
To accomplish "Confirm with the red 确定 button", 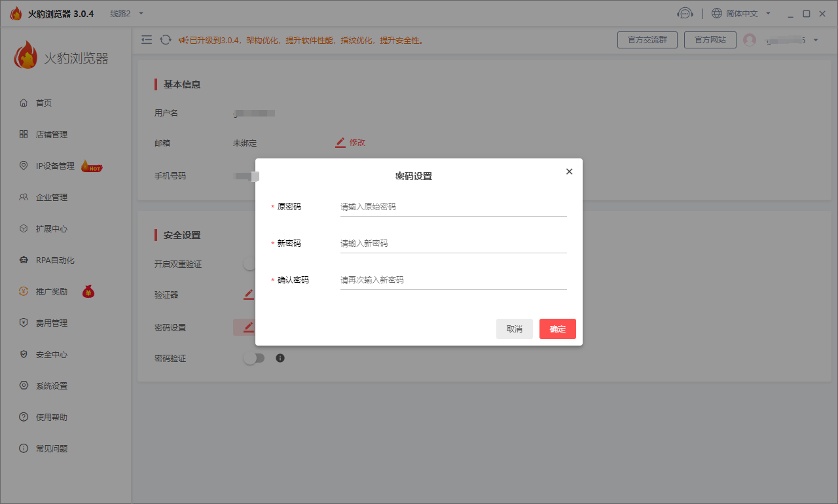I will pyautogui.click(x=557, y=329).
